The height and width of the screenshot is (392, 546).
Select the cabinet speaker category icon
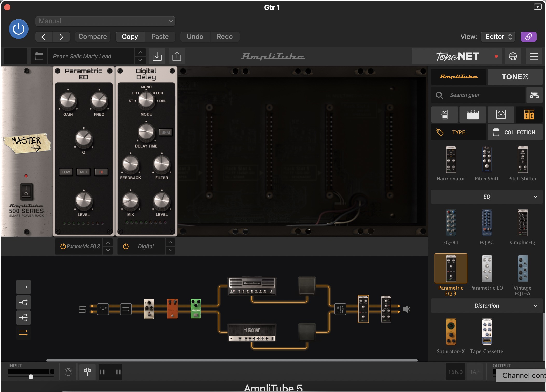tap(501, 114)
